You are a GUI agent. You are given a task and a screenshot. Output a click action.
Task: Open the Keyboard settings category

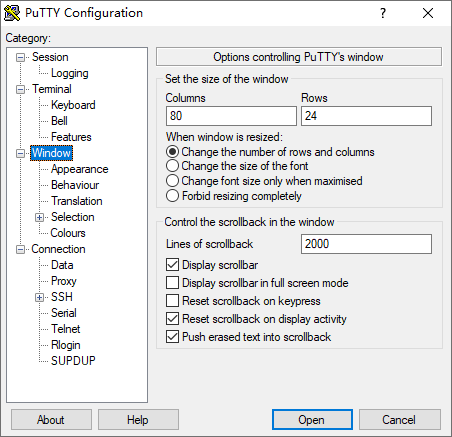[73, 105]
